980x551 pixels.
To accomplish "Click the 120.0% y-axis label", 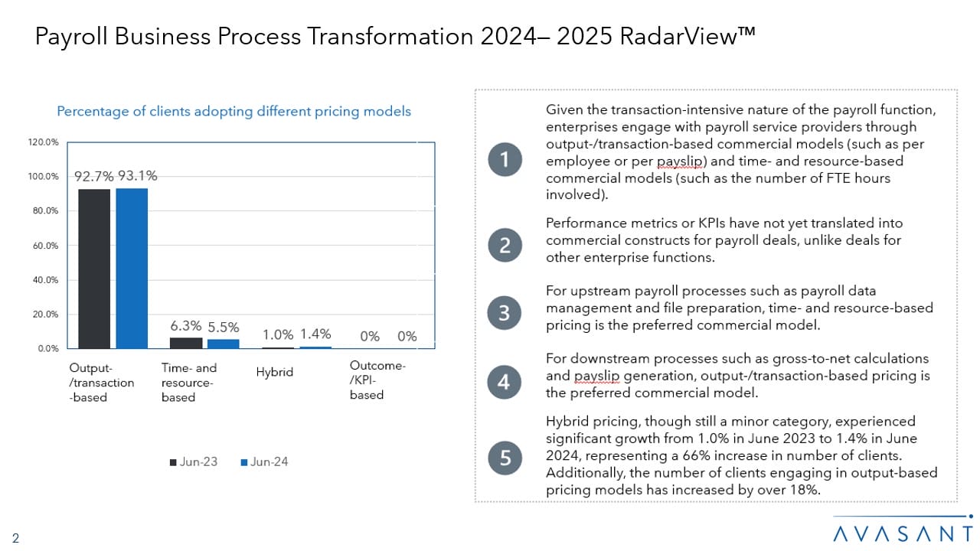I will click(x=43, y=142).
